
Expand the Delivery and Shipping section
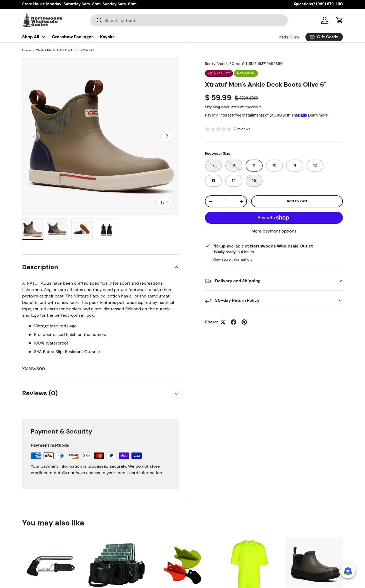(x=274, y=281)
